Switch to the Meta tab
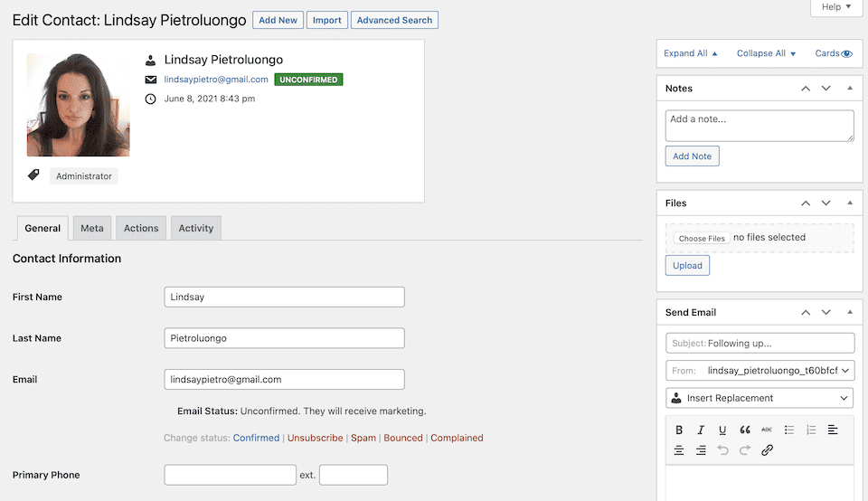The height and width of the screenshot is (501, 868). (x=92, y=229)
